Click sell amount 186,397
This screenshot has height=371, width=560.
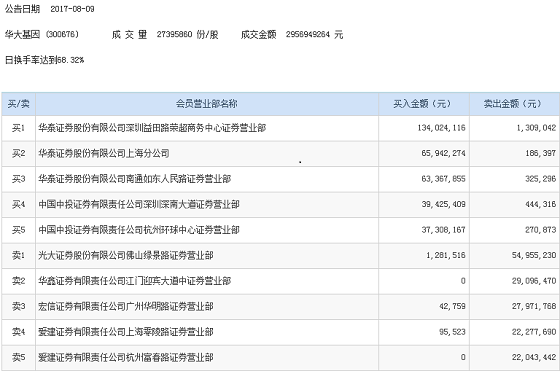coord(541,154)
